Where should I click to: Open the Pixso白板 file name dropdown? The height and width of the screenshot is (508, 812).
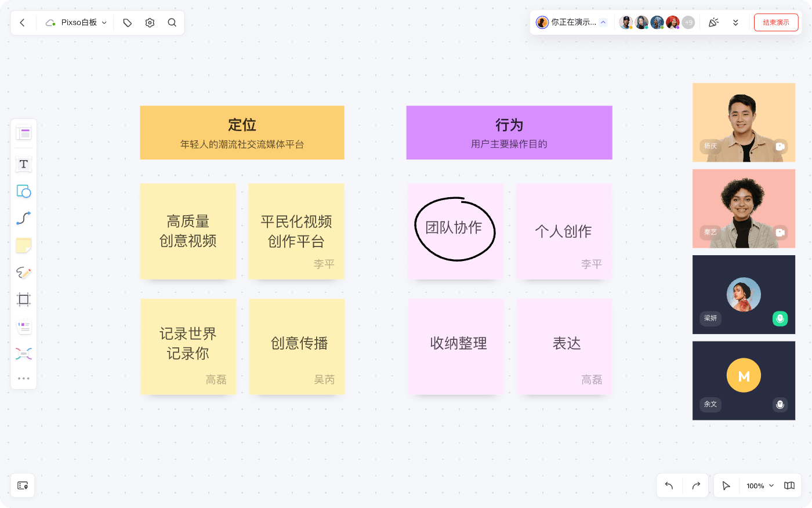[x=103, y=23]
